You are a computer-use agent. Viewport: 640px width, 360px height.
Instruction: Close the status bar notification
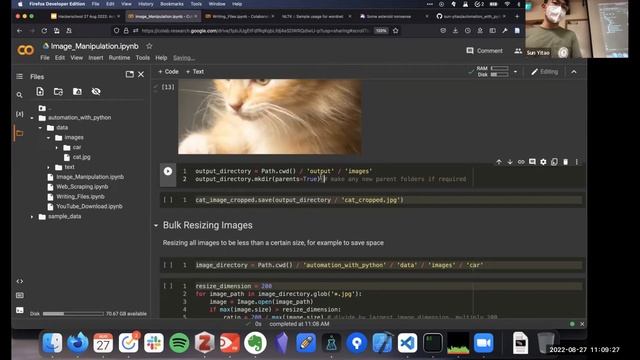click(582, 324)
